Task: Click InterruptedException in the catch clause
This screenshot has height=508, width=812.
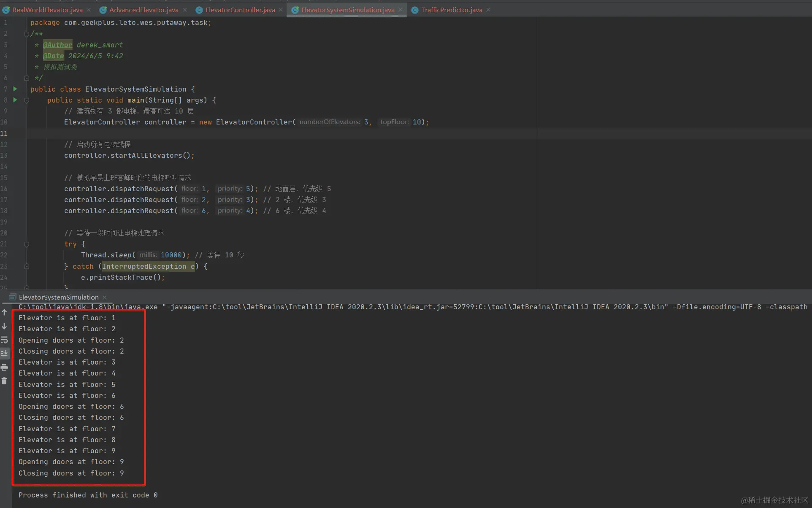Action: (144, 266)
